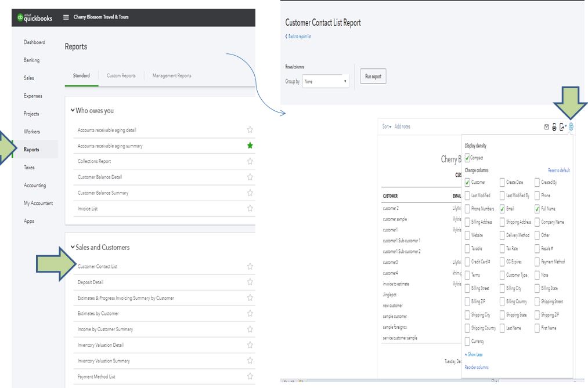
Task: Open the report settings gear
Action: point(571,127)
